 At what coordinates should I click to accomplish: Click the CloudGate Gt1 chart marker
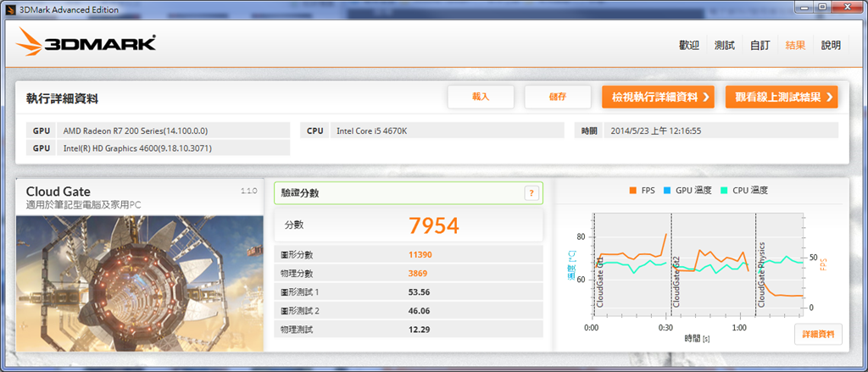(x=600, y=282)
